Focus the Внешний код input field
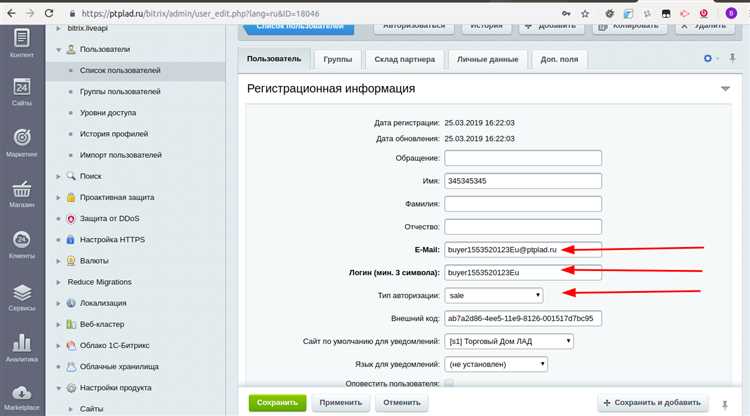This screenshot has width=750, height=416. pos(523,318)
